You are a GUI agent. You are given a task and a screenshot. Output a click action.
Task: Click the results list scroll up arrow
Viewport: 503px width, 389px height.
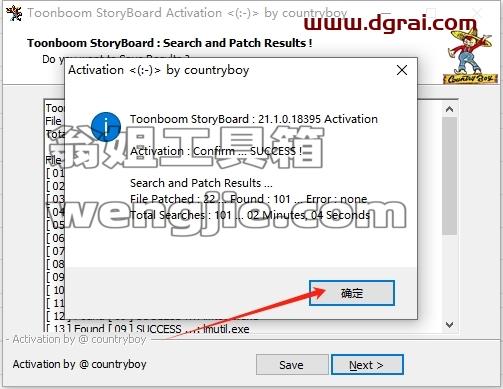(449, 109)
